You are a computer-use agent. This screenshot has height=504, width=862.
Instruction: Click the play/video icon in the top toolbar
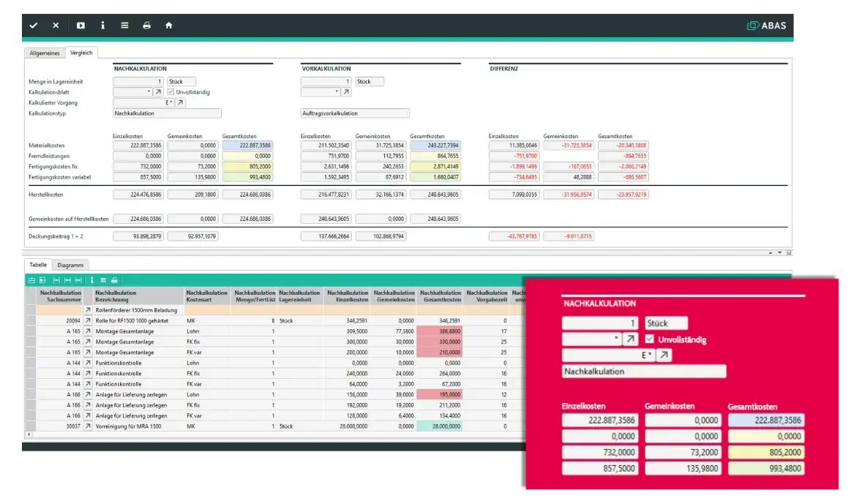80,25
